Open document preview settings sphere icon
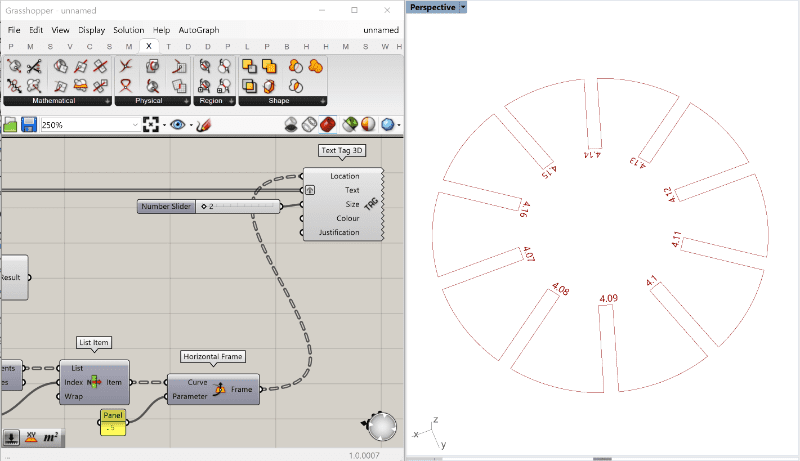 point(368,124)
